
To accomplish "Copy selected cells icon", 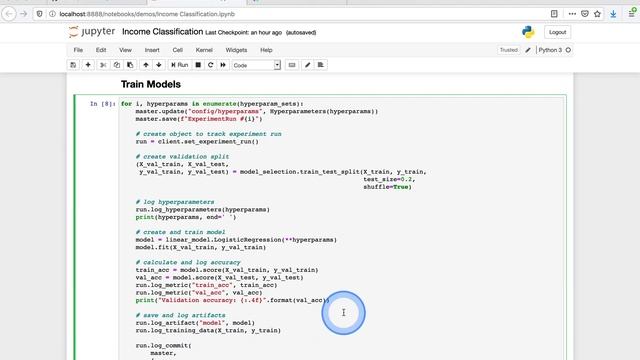I will coord(117,65).
